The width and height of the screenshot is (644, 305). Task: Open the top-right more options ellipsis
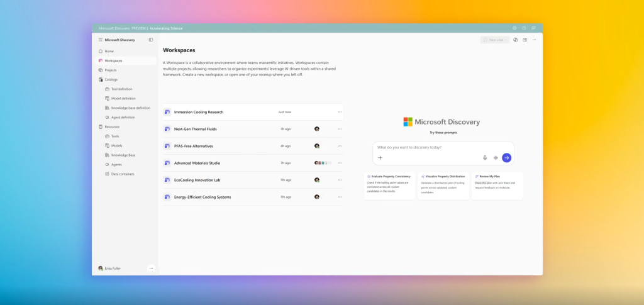click(535, 40)
